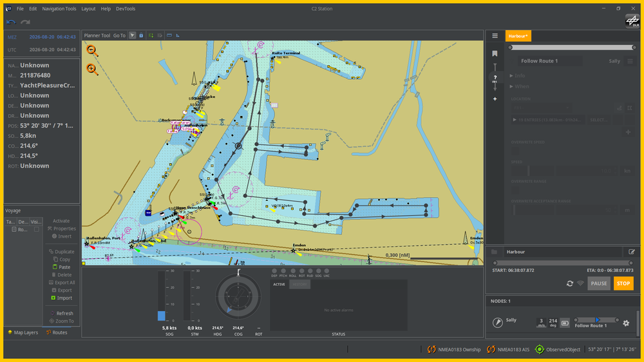Click the NMEA0183 Ownship status indicator
The height and width of the screenshot is (362, 644).
454,350
